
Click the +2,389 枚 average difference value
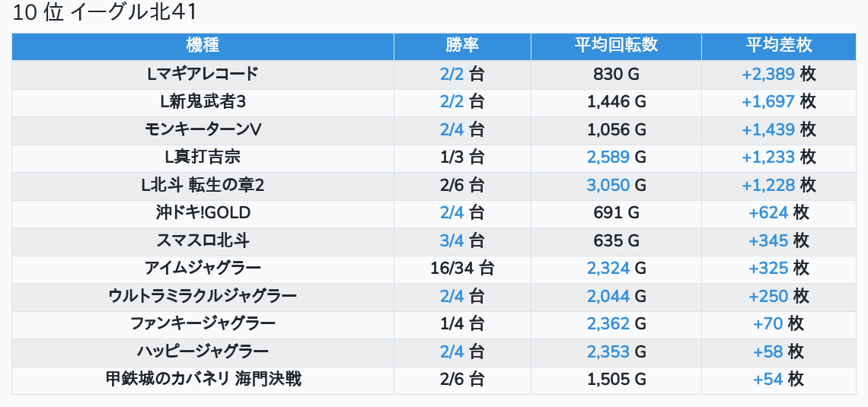pos(778,75)
